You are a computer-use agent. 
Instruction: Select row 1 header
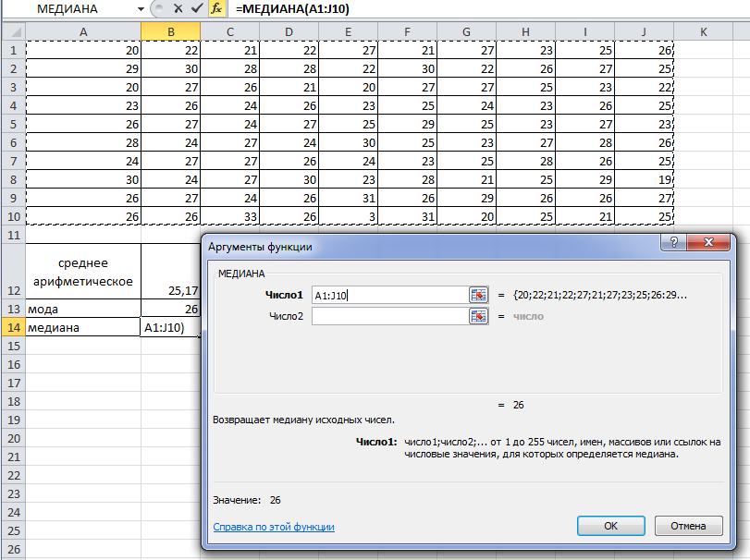(x=14, y=50)
